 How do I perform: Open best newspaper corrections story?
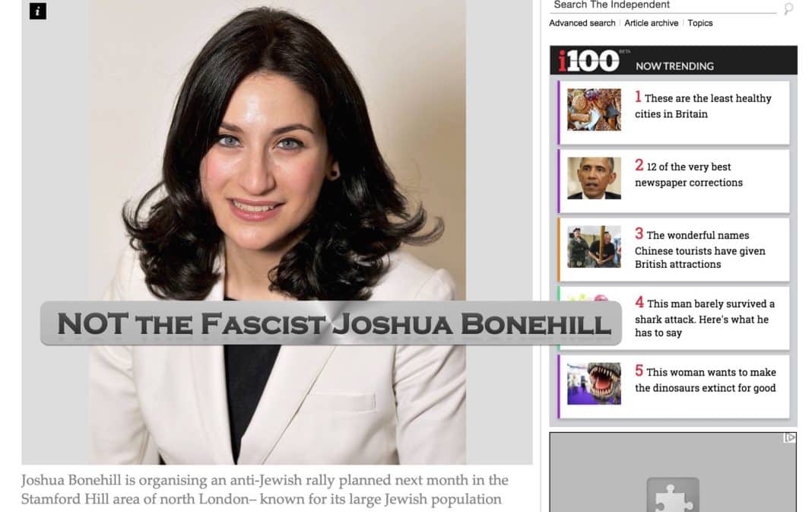(x=688, y=174)
